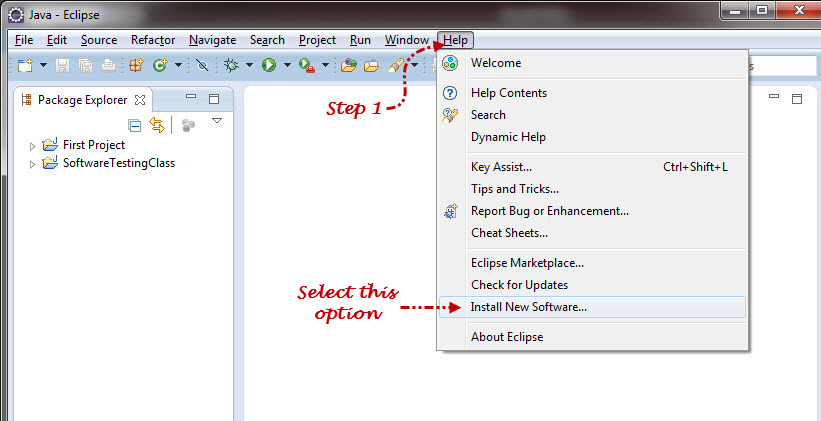Choose Check for Updates entry
This screenshot has height=421, width=821.
[x=592, y=285]
